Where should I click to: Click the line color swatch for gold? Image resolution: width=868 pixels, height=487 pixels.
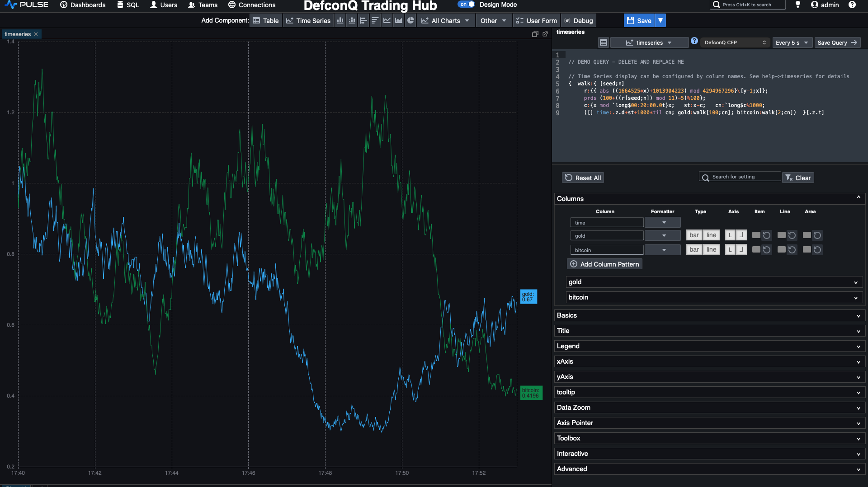[781, 235]
